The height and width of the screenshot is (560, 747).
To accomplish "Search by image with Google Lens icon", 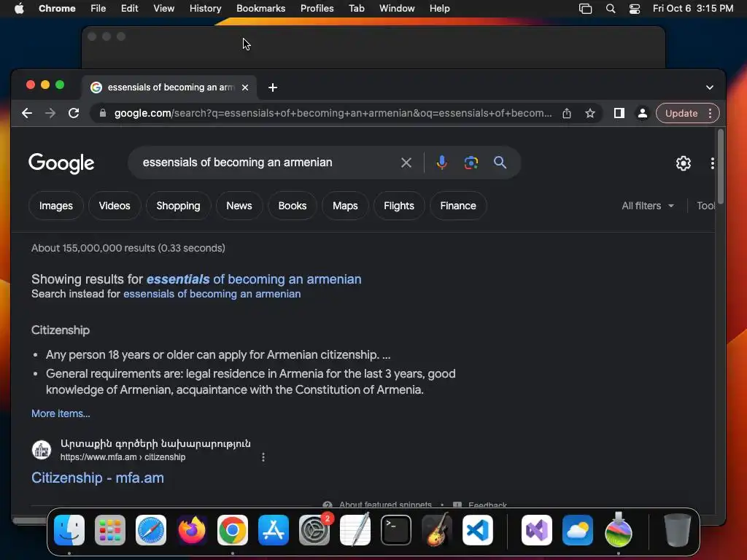I will click(471, 163).
